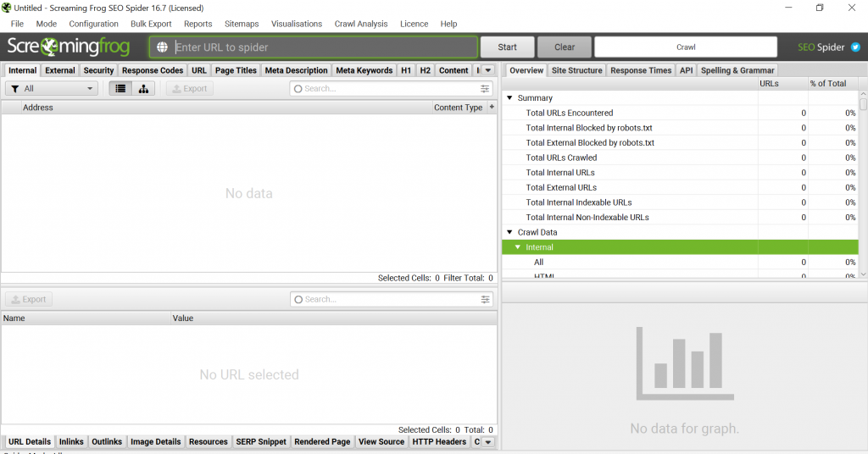Open the HTTP Headers bottom tab
Image resolution: width=868 pixels, height=454 pixels.
tap(439, 442)
